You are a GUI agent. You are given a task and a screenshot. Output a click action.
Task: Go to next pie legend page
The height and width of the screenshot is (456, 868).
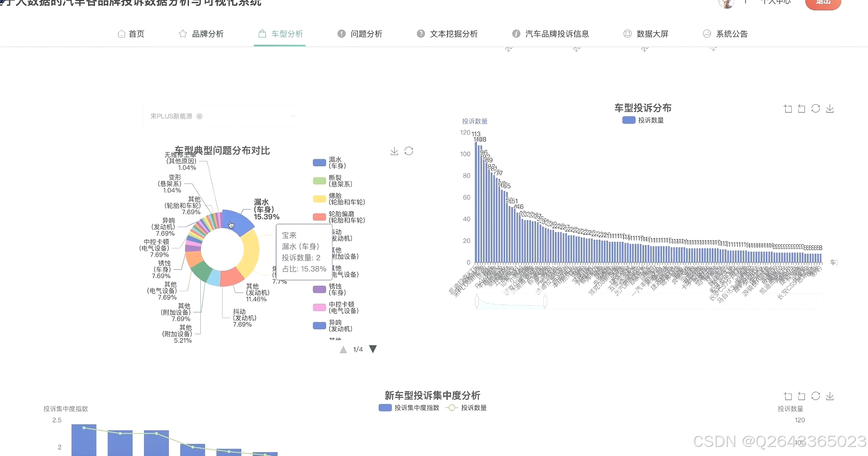click(373, 349)
